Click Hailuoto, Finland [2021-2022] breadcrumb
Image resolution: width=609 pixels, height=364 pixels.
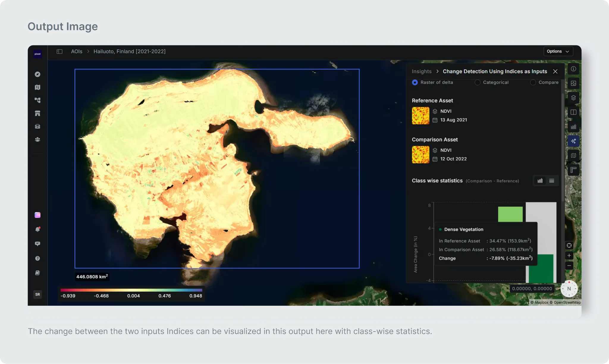pyautogui.click(x=129, y=51)
